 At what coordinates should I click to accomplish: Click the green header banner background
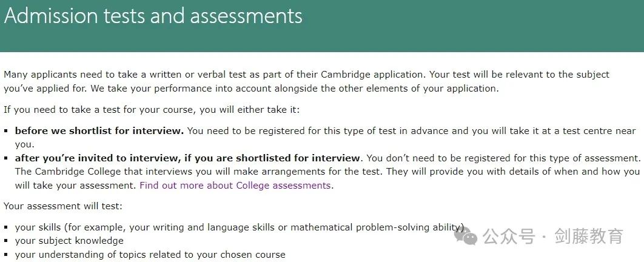(472, 25)
